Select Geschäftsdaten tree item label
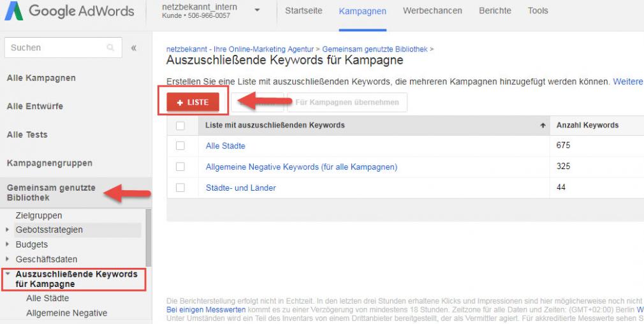 (47, 260)
